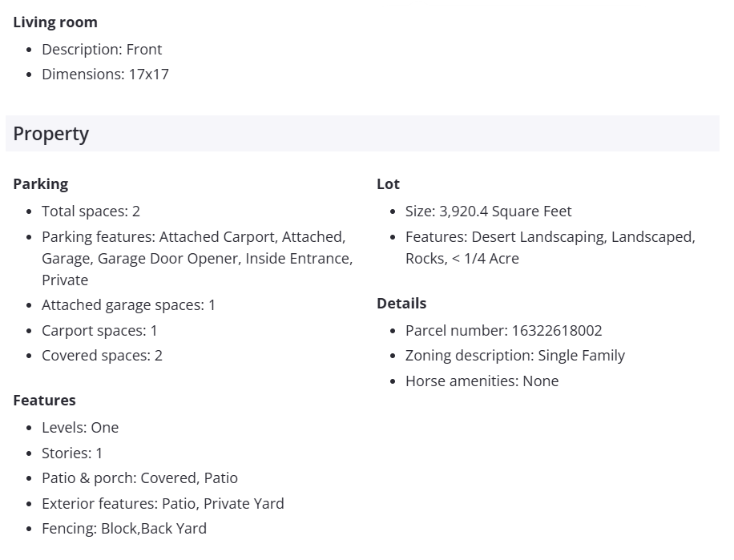Click the Parking features list item

(x=196, y=258)
